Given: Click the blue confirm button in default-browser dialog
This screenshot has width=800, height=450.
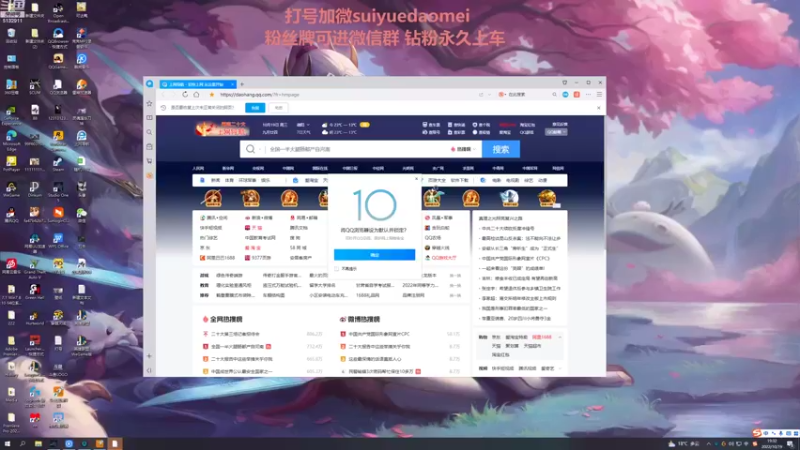Looking at the screenshot, I should pyautogui.click(x=374, y=255).
